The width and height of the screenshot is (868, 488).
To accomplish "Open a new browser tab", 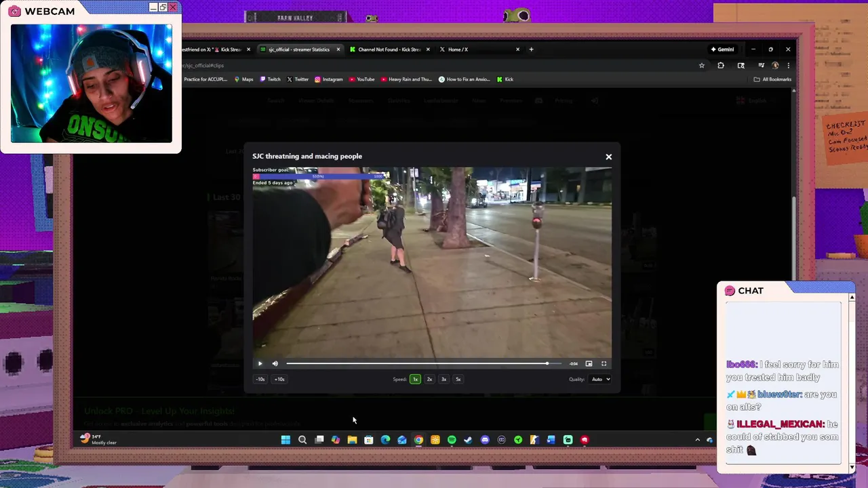I will 531,49.
